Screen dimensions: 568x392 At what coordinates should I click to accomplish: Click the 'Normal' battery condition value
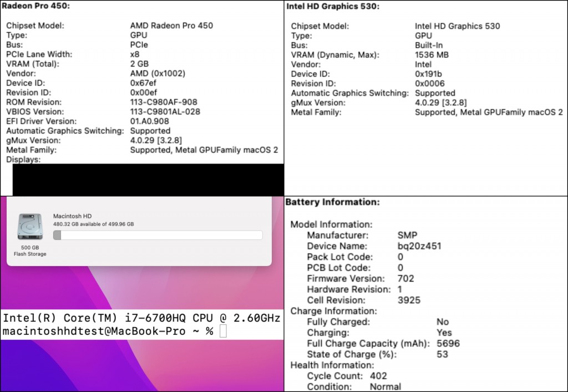coord(385,386)
